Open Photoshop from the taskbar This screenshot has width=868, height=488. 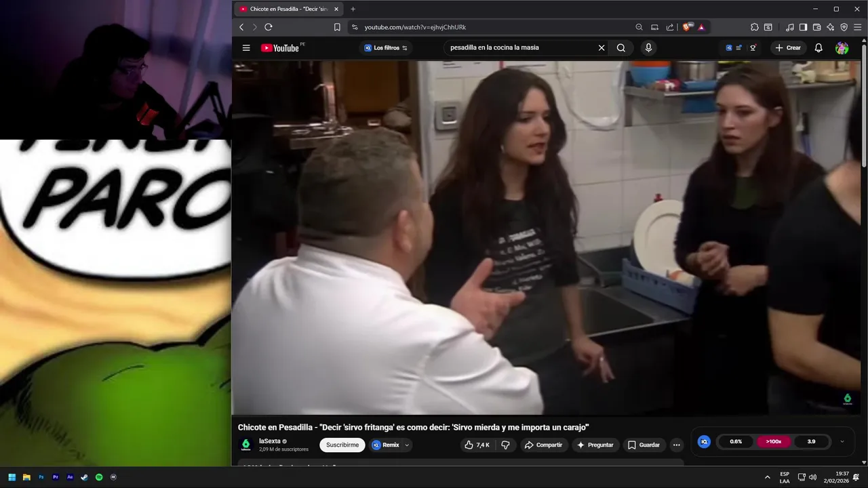tap(41, 477)
